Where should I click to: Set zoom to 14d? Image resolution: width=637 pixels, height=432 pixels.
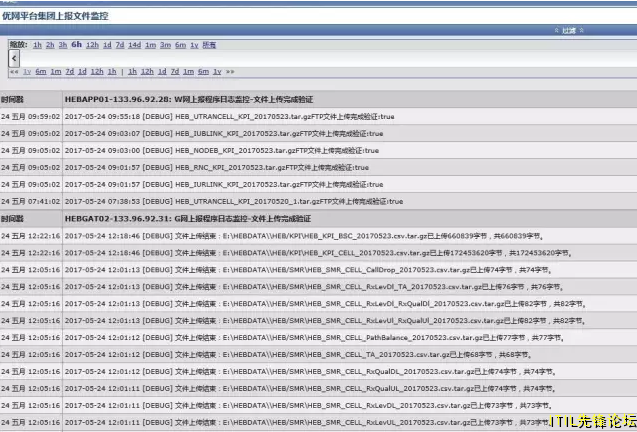pyautogui.click(x=134, y=45)
